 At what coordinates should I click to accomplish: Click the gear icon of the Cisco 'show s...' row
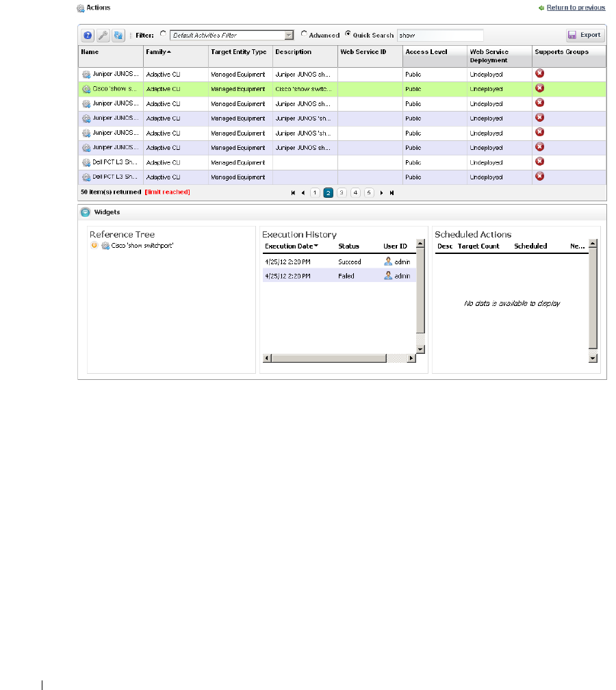point(86,89)
